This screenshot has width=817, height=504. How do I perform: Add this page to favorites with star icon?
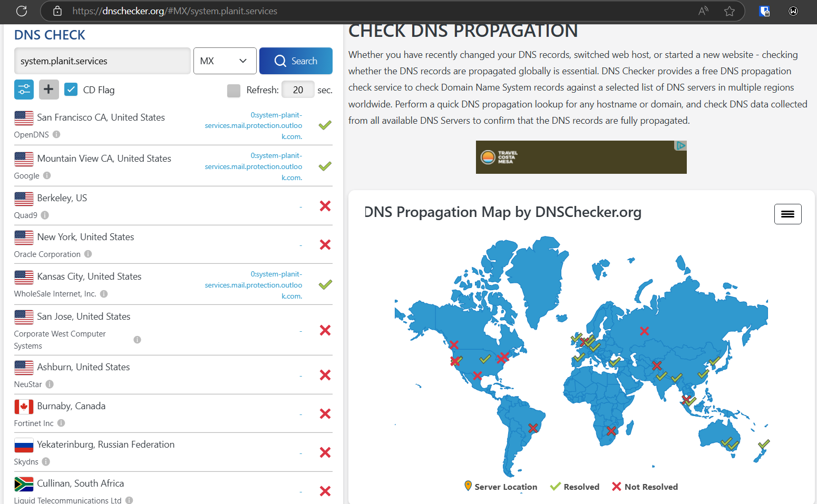[730, 11]
